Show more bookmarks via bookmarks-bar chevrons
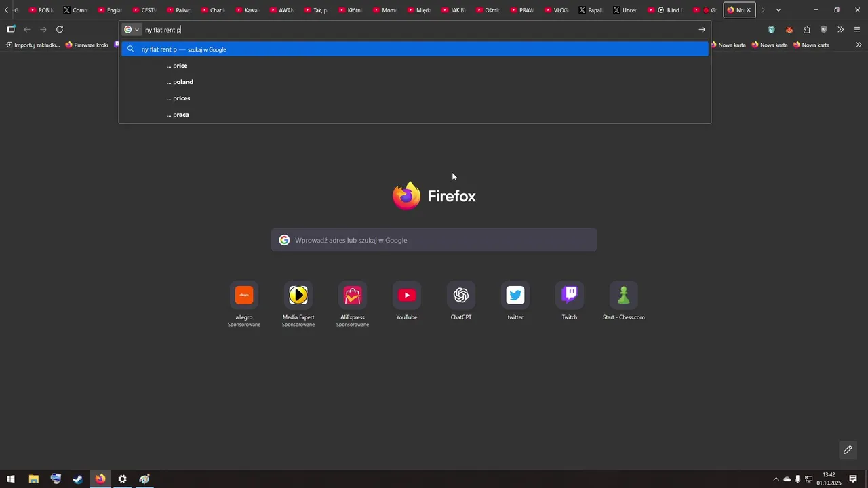 coord(859,45)
